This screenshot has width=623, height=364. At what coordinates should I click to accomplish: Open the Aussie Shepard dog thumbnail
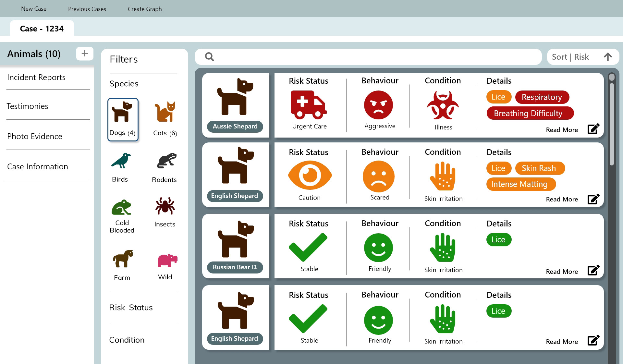click(235, 97)
